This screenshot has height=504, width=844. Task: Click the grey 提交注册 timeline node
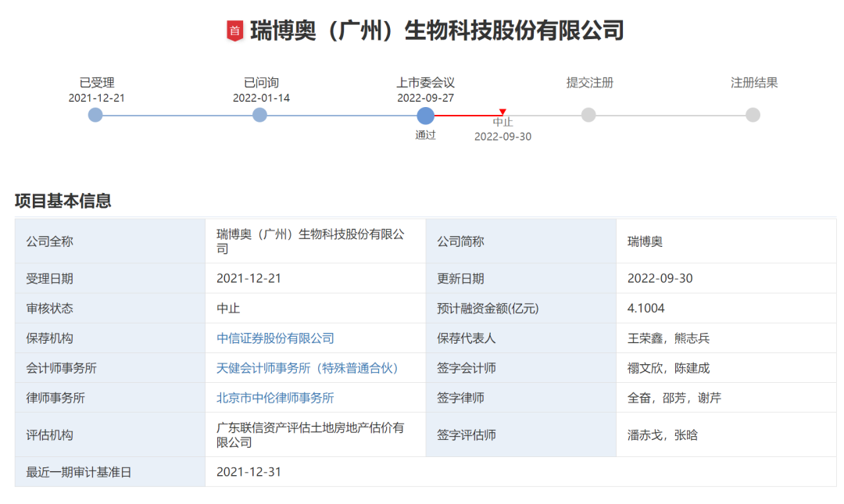(588, 115)
